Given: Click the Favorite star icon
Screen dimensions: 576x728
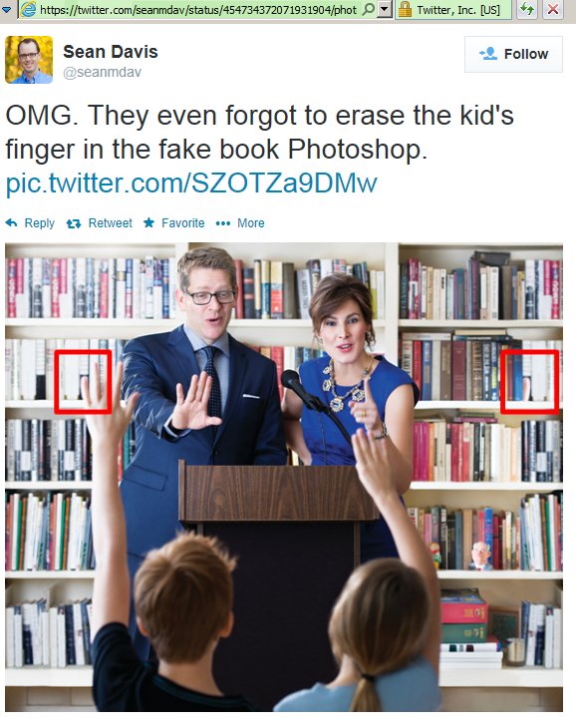Looking at the screenshot, I should [x=148, y=222].
